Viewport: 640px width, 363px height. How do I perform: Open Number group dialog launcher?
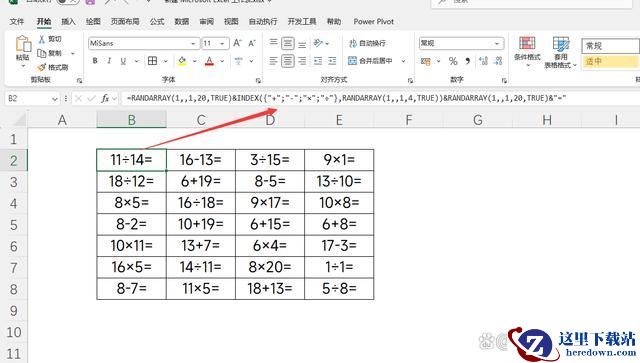point(504,80)
